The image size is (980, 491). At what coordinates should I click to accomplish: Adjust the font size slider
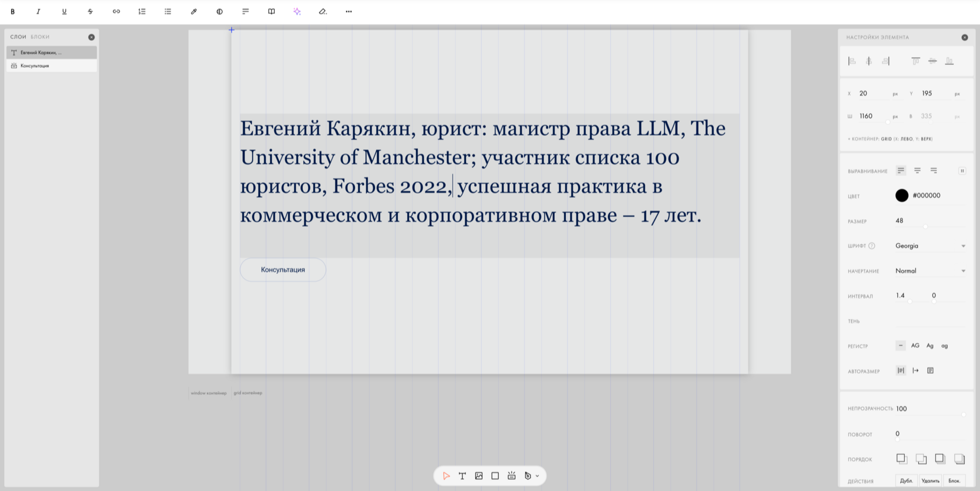925,227
